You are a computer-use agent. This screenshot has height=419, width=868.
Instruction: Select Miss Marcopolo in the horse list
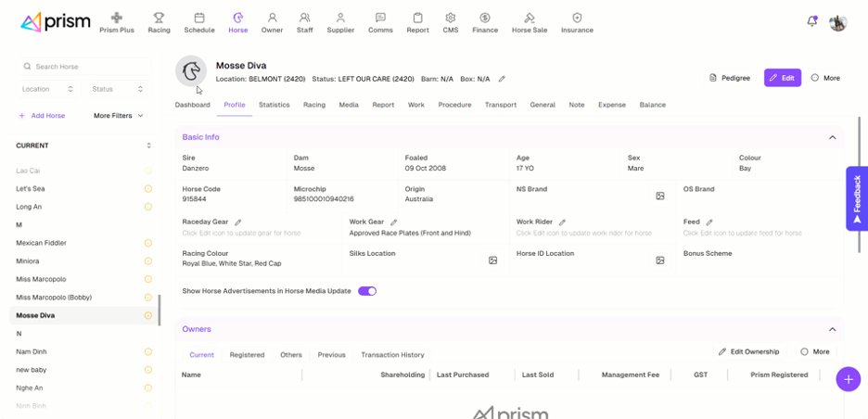(41, 279)
